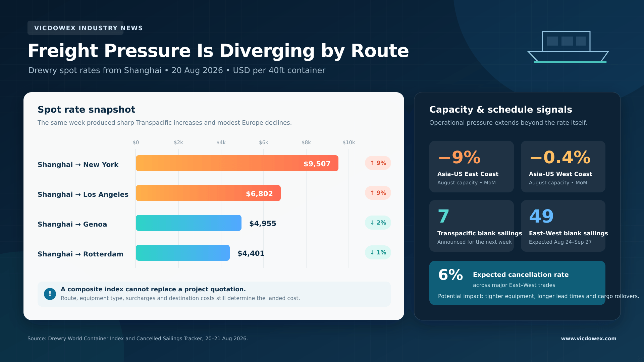Click the Capacity & schedule signals heading
Viewport: 644px width, 362px height.
click(500, 110)
